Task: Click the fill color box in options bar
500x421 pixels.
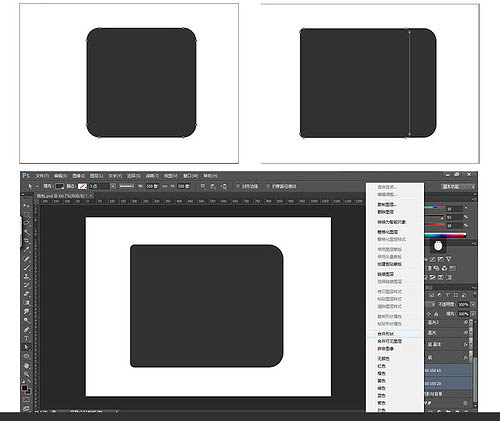Action: click(60, 186)
